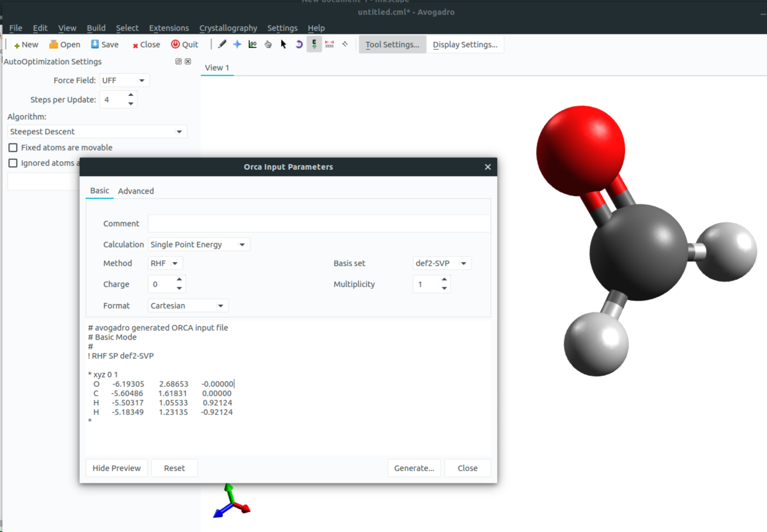The image size is (767, 532).
Task: Open the Basis set dropdown
Action: tap(441, 263)
